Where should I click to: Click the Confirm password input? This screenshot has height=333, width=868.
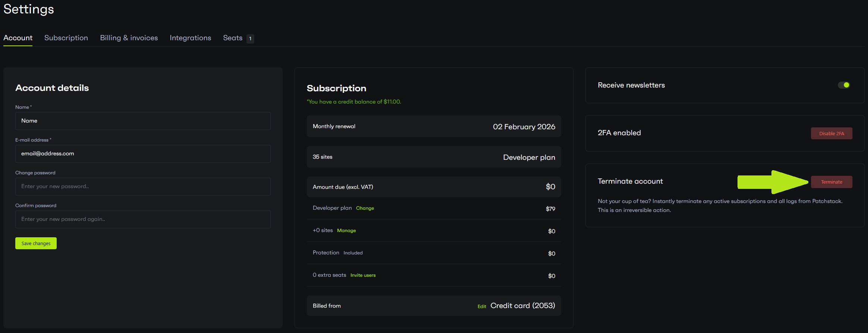(143, 219)
